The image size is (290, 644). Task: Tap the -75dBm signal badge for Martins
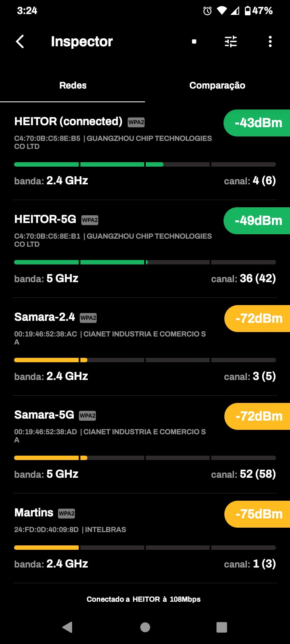point(258,514)
